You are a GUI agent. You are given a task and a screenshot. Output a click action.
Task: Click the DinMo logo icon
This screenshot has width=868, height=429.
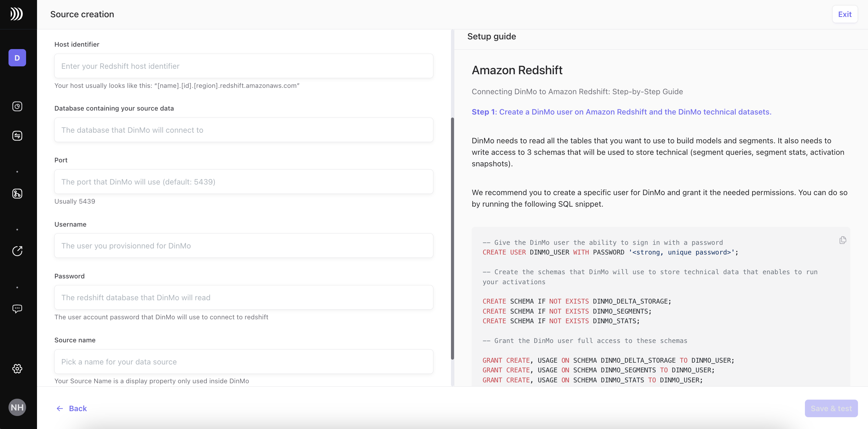(16, 14)
